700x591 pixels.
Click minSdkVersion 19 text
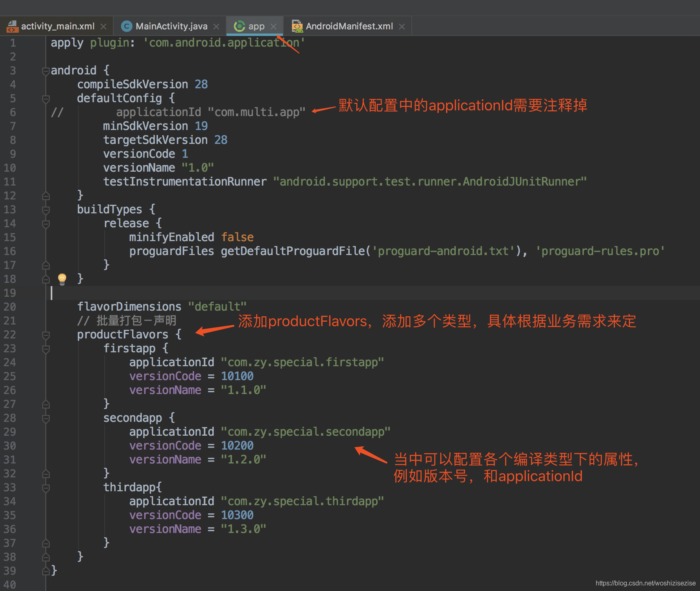coord(155,126)
